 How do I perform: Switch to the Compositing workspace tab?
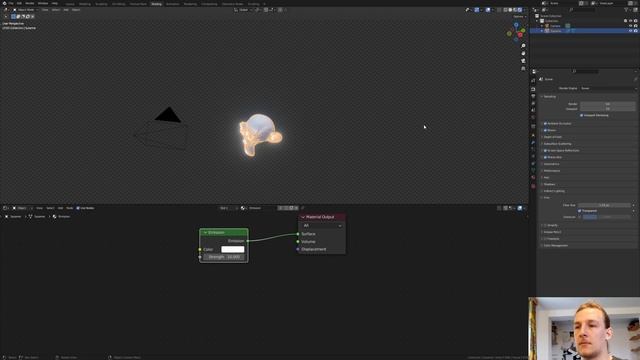pyautogui.click(x=209, y=4)
